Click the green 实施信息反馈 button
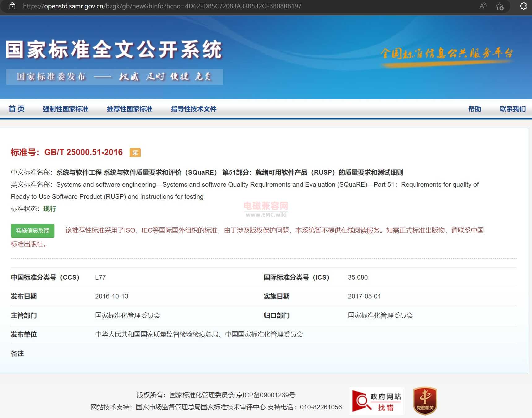 click(32, 231)
